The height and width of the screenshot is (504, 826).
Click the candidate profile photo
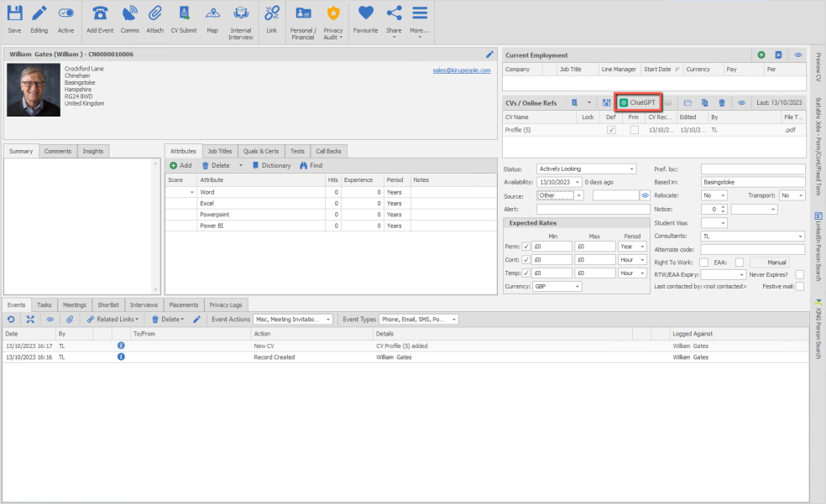tap(34, 90)
